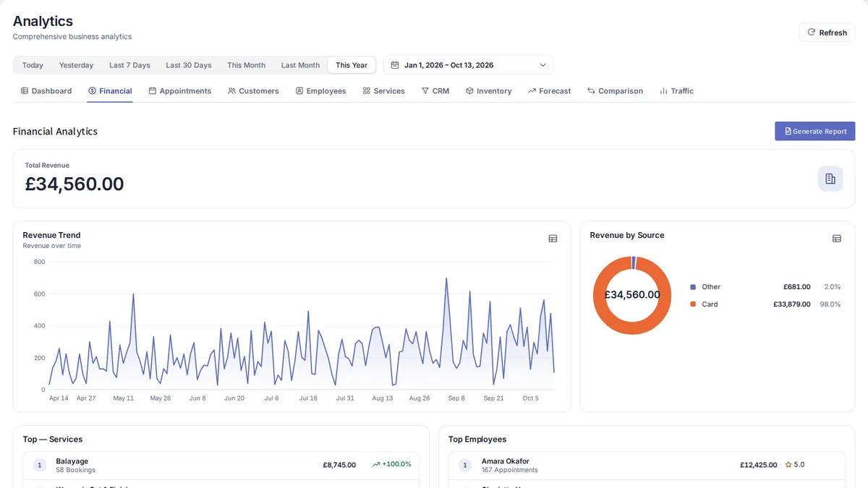Click the orange donut chart segment
This screenshot has height=488, width=868.
[x=632, y=328]
